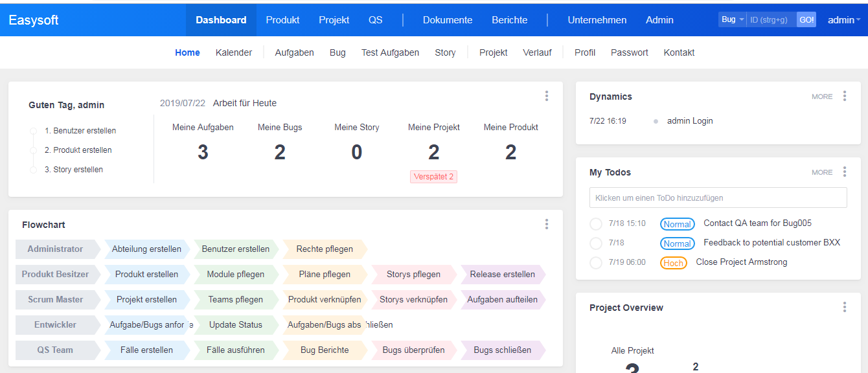Open the Profil submenu tab
The image size is (868, 373).
585,52
